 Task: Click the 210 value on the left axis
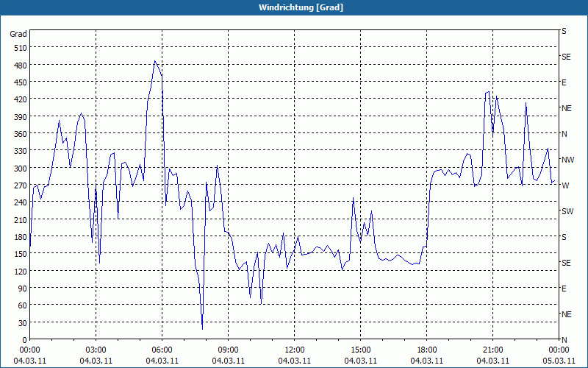click(x=21, y=220)
